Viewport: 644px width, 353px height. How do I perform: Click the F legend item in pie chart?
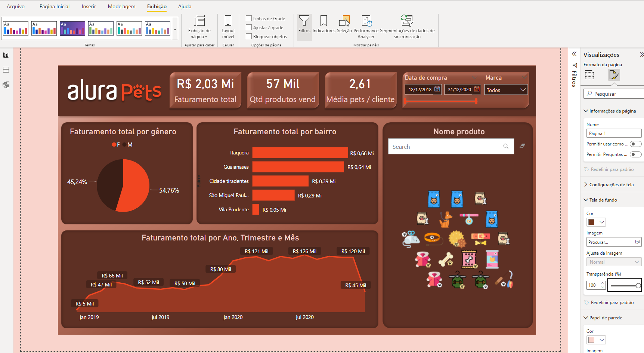116,145
